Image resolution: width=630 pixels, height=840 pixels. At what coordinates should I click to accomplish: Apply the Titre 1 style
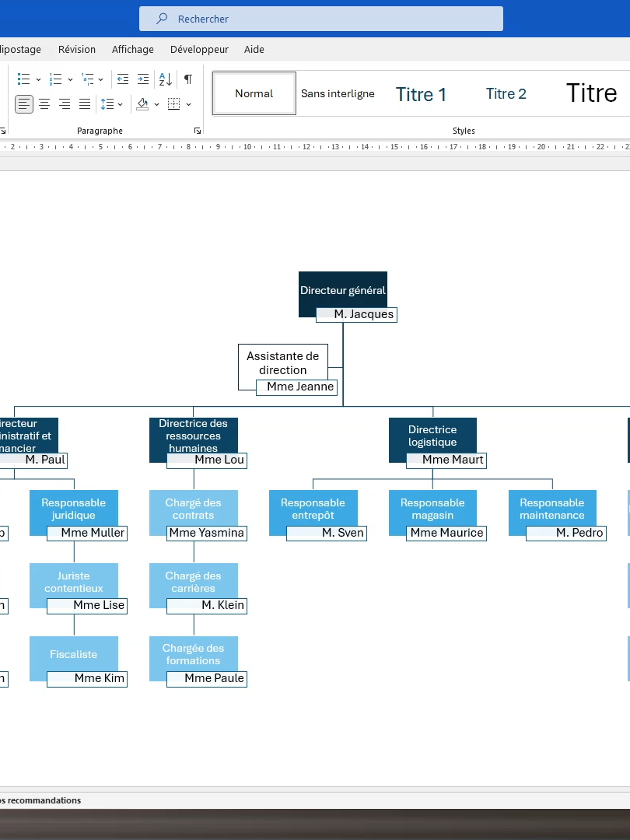click(421, 94)
